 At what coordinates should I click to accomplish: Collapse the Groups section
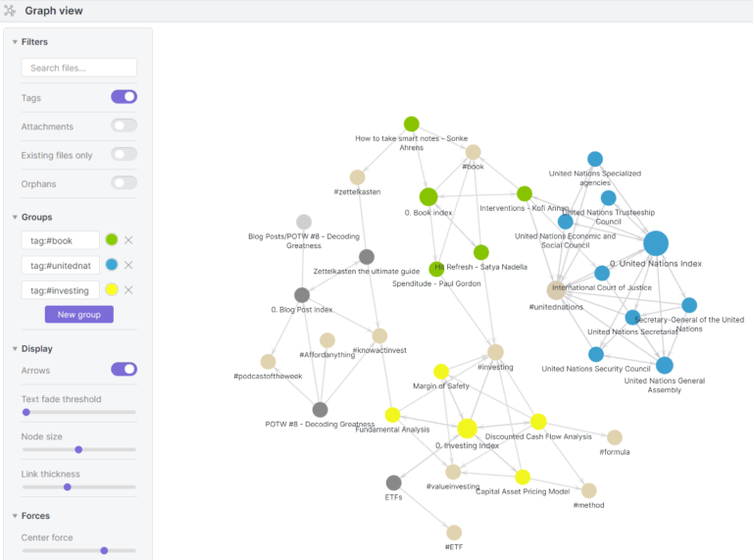point(15,217)
